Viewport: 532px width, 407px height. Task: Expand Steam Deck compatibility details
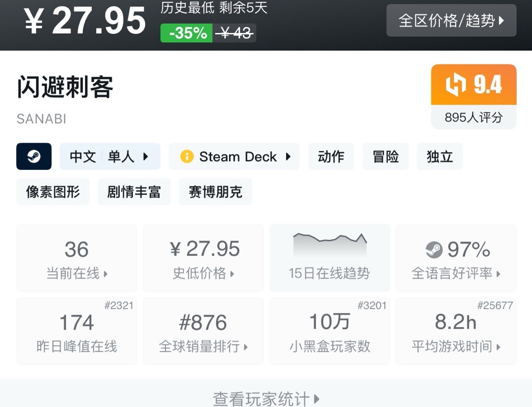click(234, 157)
